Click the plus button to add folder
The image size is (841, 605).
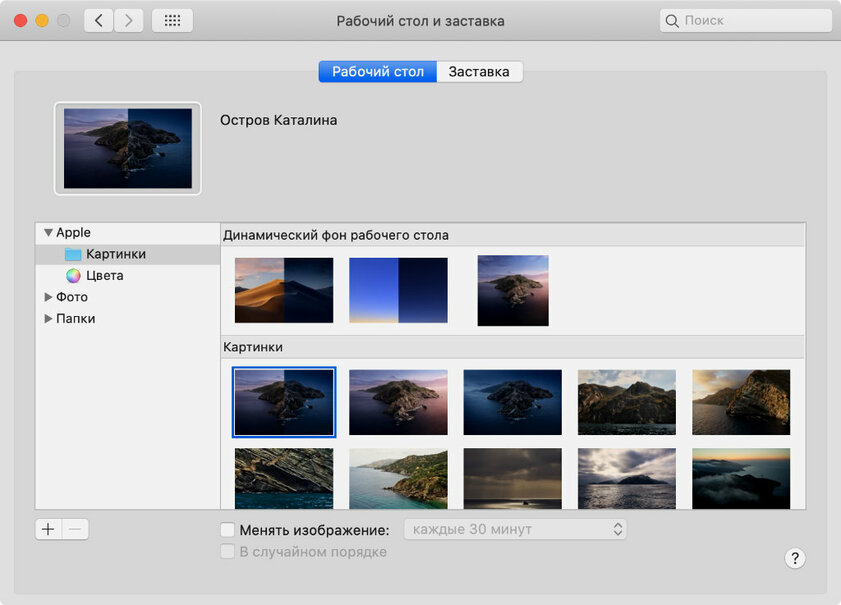point(48,529)
